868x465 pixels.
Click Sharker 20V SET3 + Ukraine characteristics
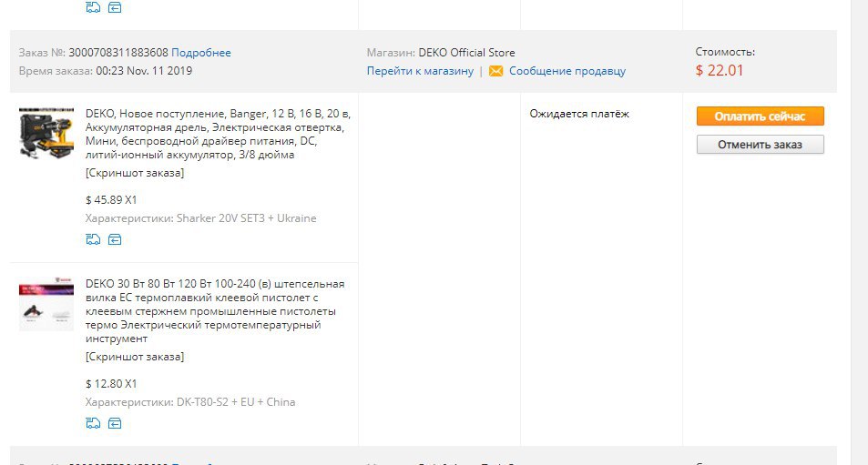tap(246, 218)
